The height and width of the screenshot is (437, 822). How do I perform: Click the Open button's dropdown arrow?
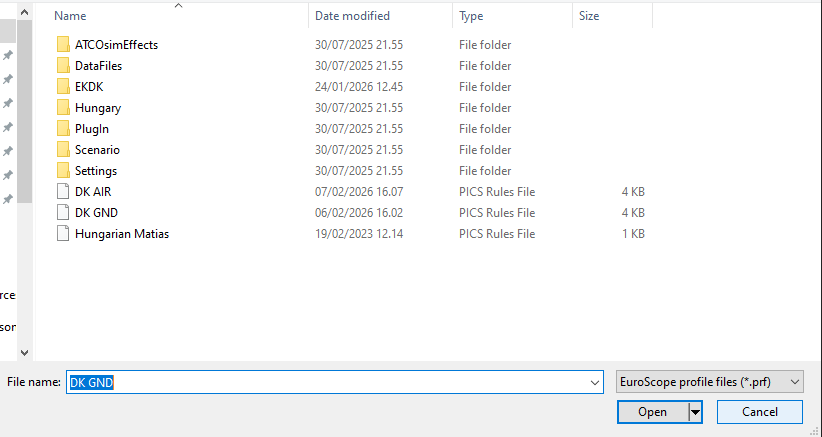695,412
